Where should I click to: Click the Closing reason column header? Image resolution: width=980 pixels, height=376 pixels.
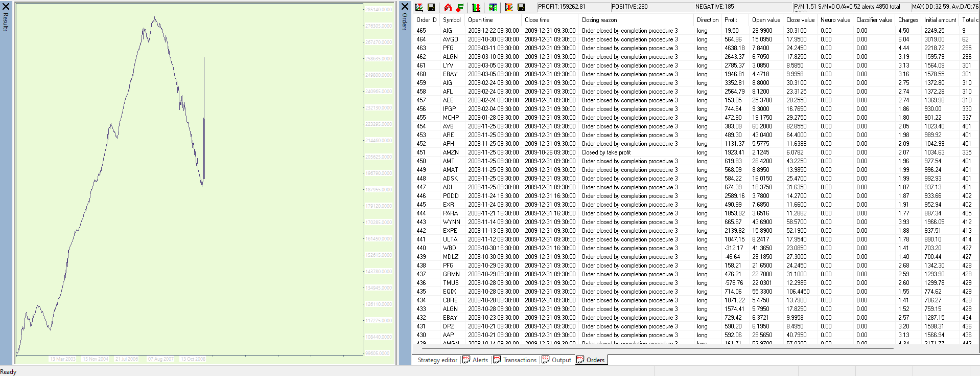point(599,20)
